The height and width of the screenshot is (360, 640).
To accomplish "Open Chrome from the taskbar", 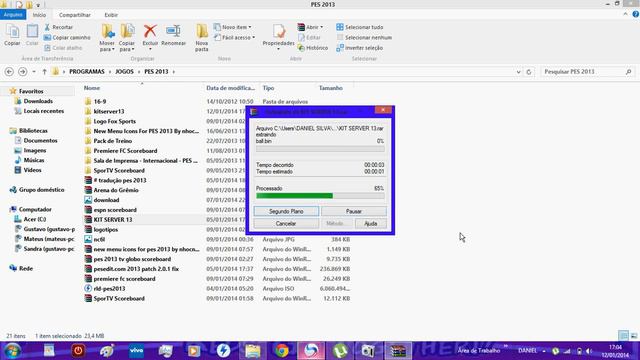I will click(x=282, y=351).
